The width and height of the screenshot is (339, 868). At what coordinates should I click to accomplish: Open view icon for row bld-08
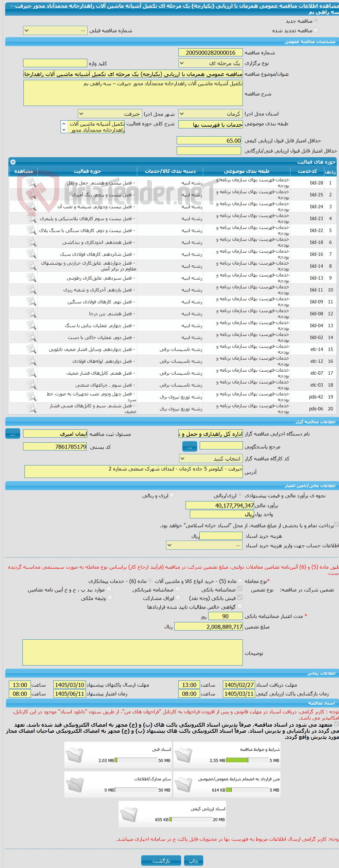(31, 314)
